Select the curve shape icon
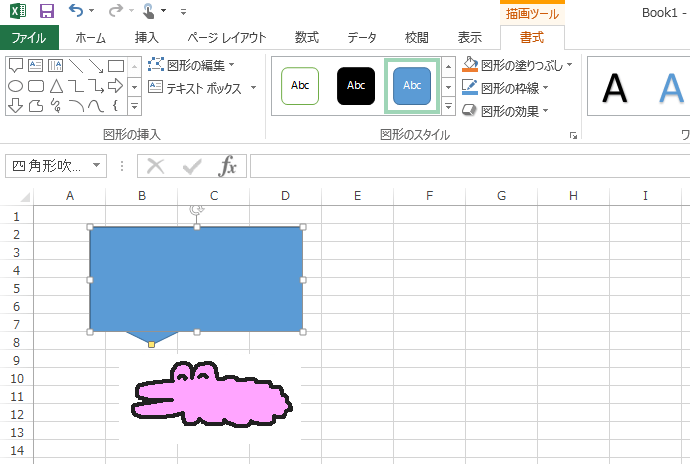 click(x=95, y=106)
